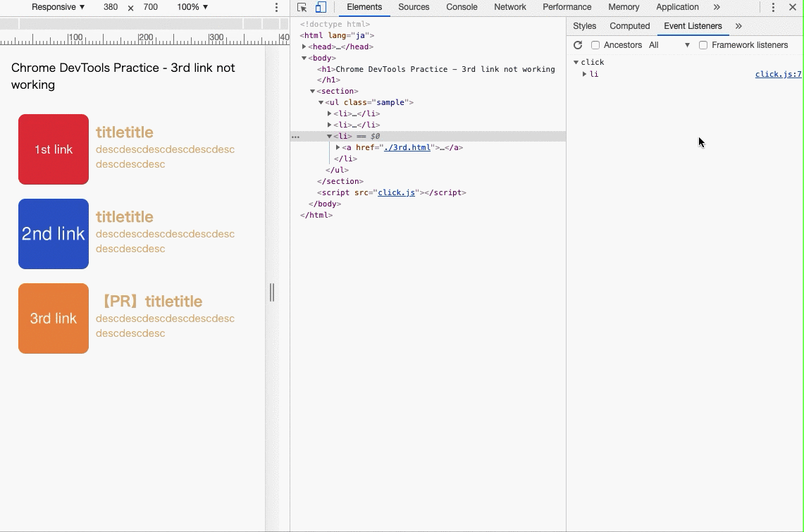Open the DevTools three-dot customize menu

(773, 7)
